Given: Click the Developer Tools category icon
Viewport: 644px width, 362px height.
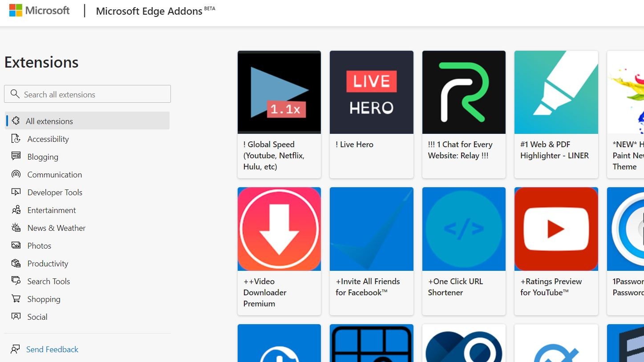Looking at the screenshot, I should (x=16, y=192).
